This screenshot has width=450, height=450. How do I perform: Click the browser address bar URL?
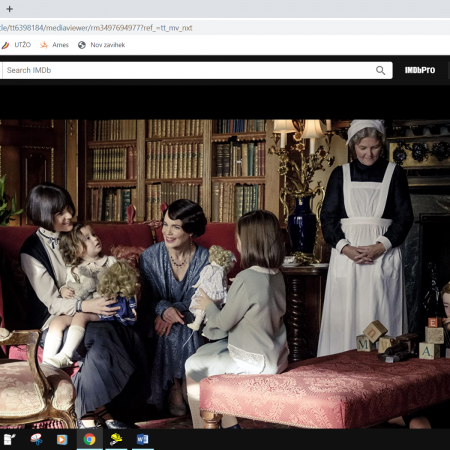[x=96, y=28]
